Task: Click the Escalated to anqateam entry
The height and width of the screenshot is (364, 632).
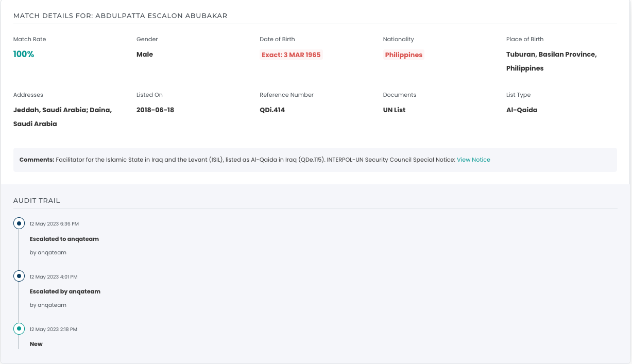Action: (64, 239)
